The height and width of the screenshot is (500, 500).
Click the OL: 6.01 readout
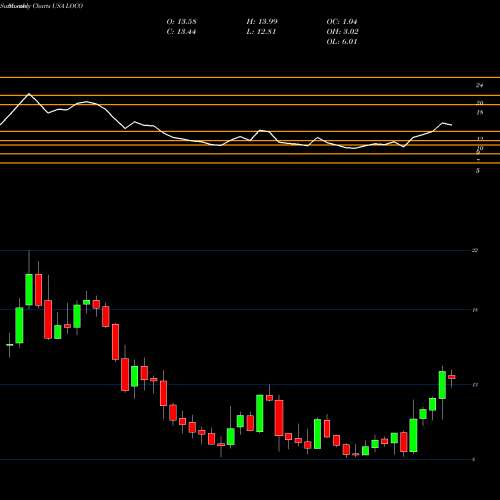point(342,42)
